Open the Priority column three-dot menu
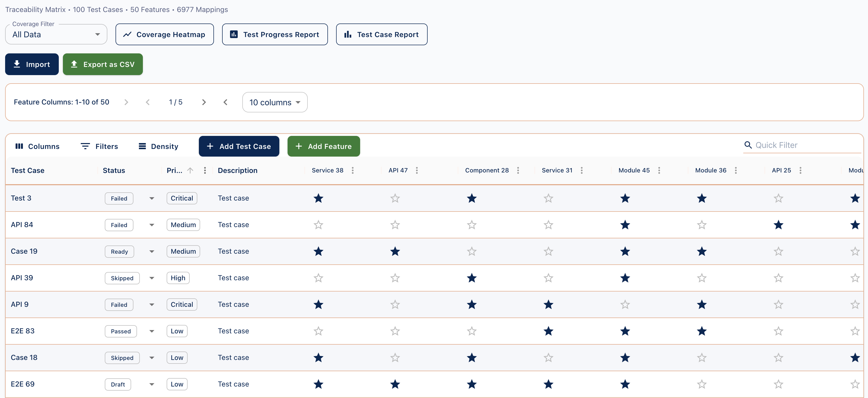The width and height of the screenshot is (868, 398). click(x=205, y=170)
